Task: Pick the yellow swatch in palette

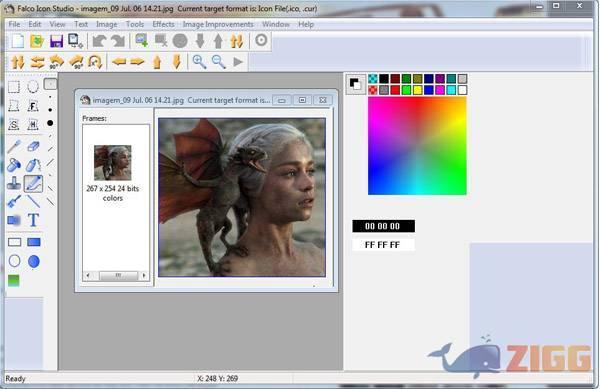Action: tap(417, 90)
